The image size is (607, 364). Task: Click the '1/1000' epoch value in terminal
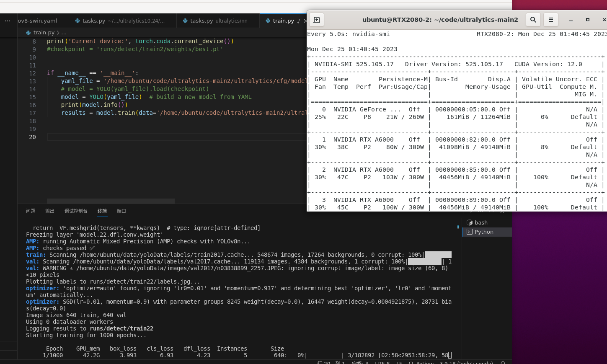click(53, 355)
